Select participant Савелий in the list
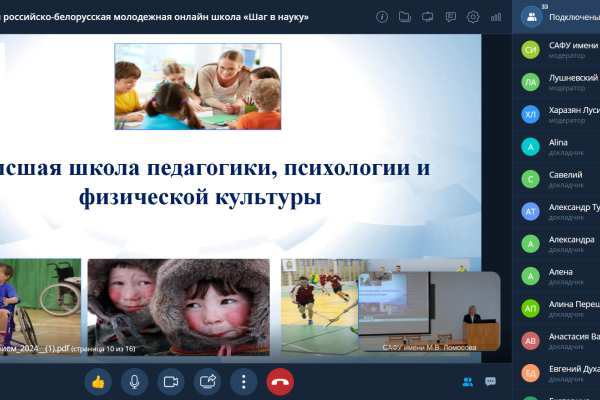The image size is (600, 400). 562,179
